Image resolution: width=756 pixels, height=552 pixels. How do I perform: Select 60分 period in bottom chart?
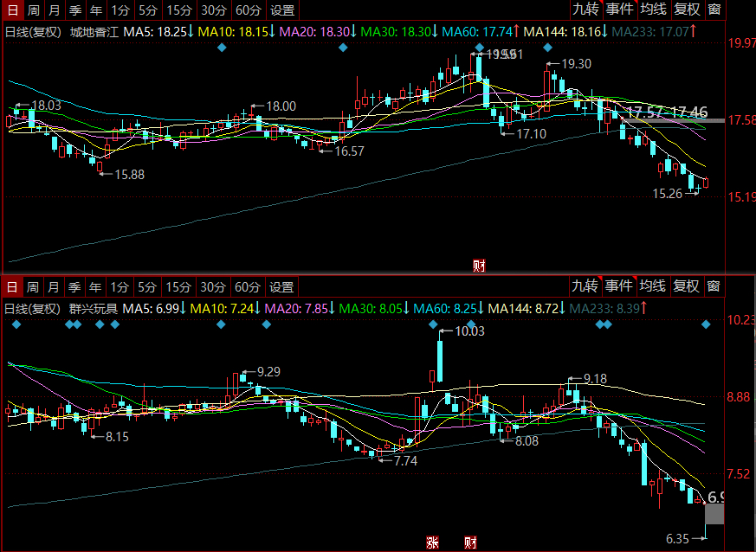click(248, 287)
